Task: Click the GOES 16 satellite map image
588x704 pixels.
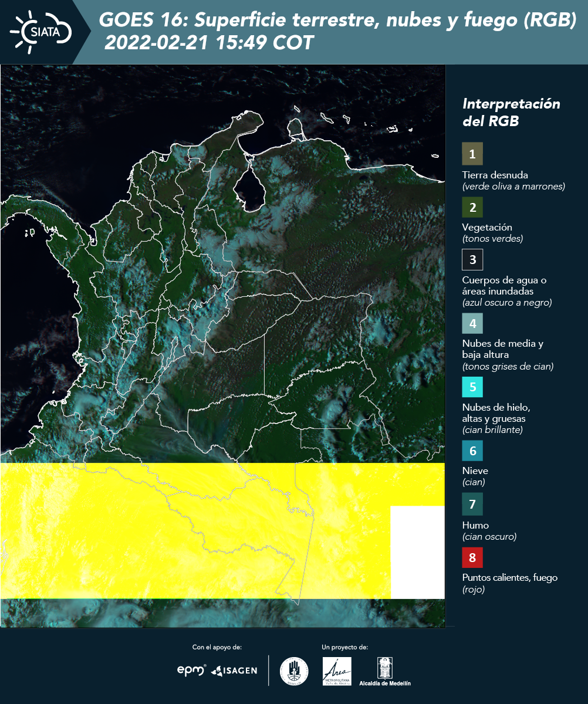Action: (223, 346)
